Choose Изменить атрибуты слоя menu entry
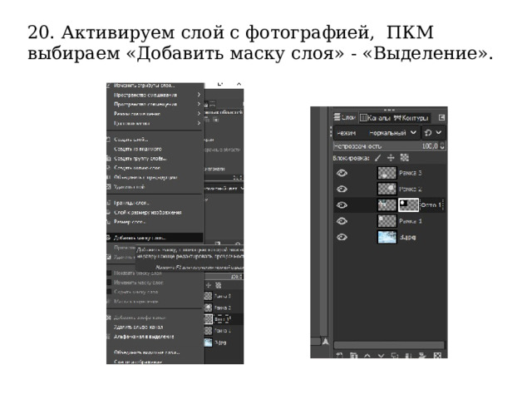Image resolution: width=532 pixels, height=399 pixels. pos(155,86)
